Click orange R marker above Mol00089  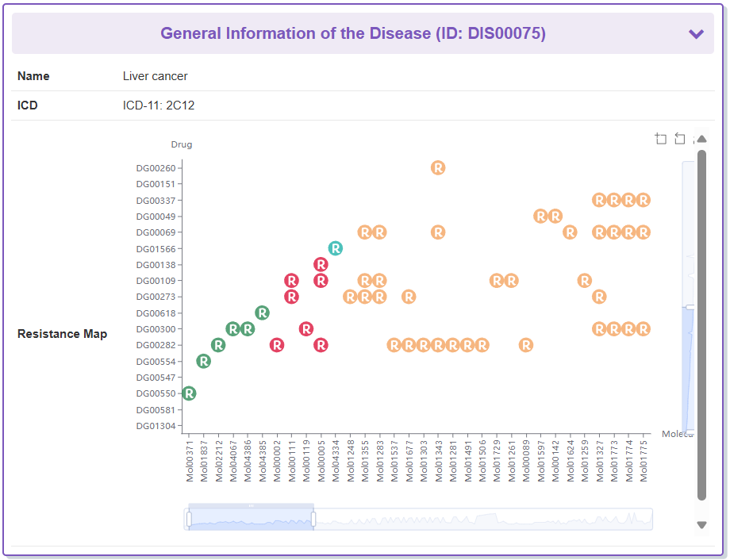pos(526,345)
